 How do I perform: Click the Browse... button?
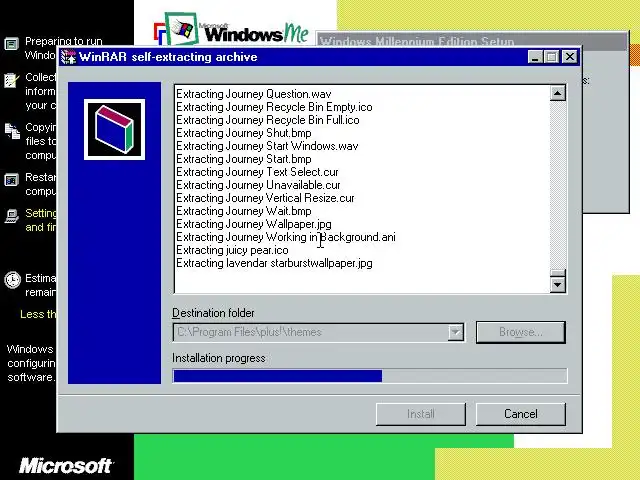(521, 332)
